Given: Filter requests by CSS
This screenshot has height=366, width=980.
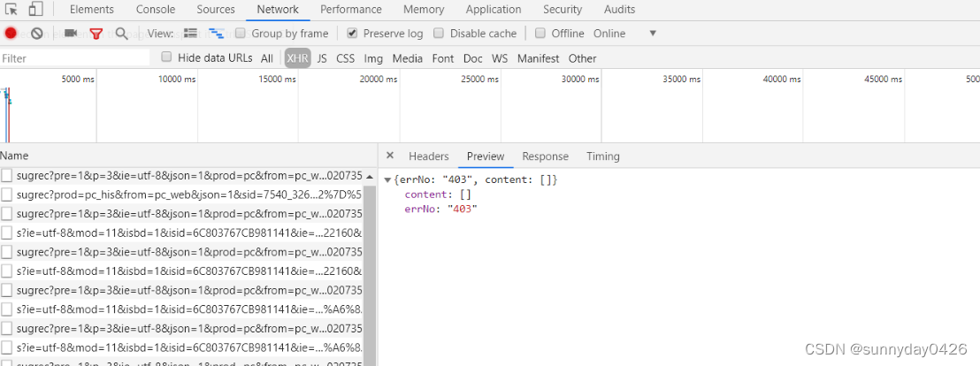Looking at the screenshot, I should coord(346,58).
